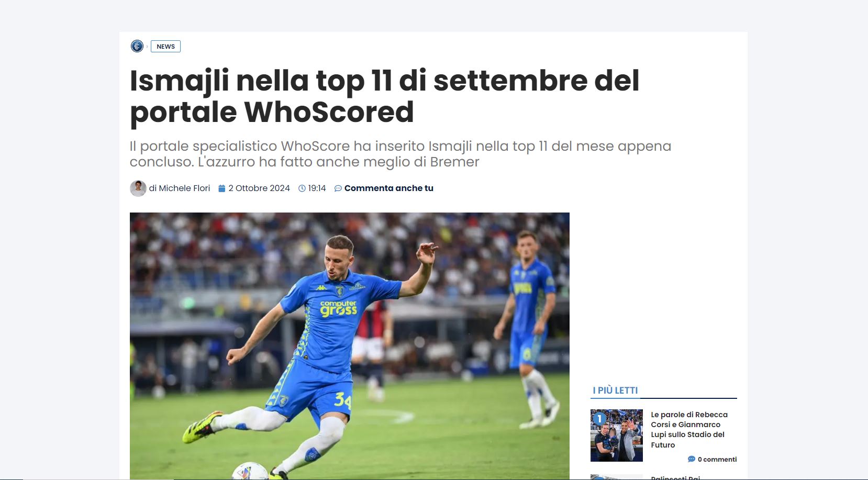Image resolution: width=868 pixels, height=480 pixels.
Task: Click the speech bubble comment icon
Action: [338, 188]
